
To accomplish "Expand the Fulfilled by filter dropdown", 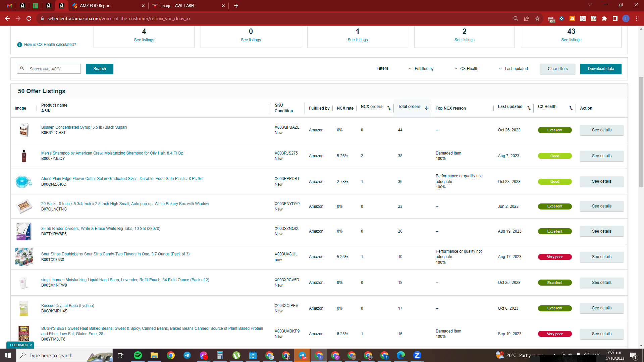I will click(x=421, y=69).
